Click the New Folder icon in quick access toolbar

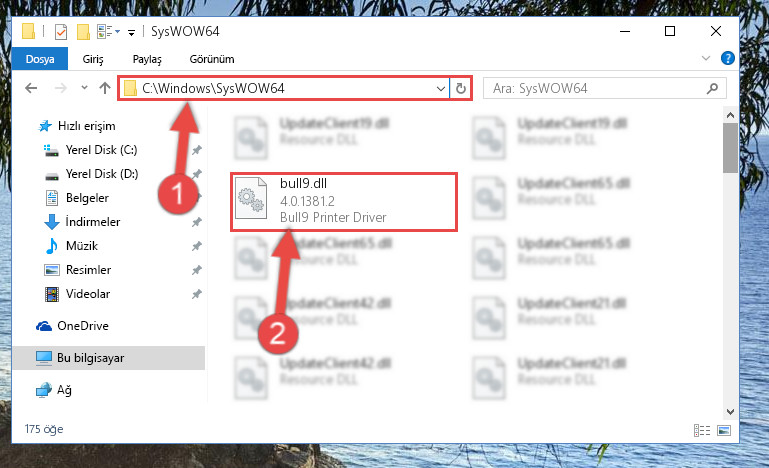tap(83, 32)
